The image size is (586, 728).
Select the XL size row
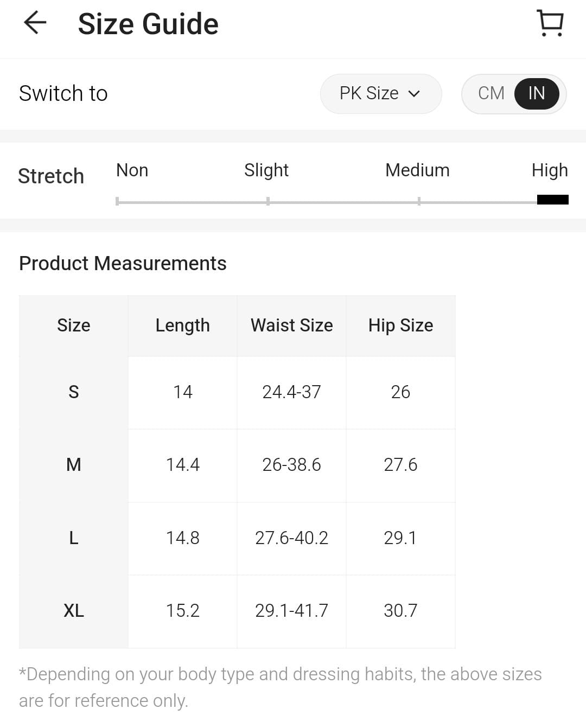[74, 611]
